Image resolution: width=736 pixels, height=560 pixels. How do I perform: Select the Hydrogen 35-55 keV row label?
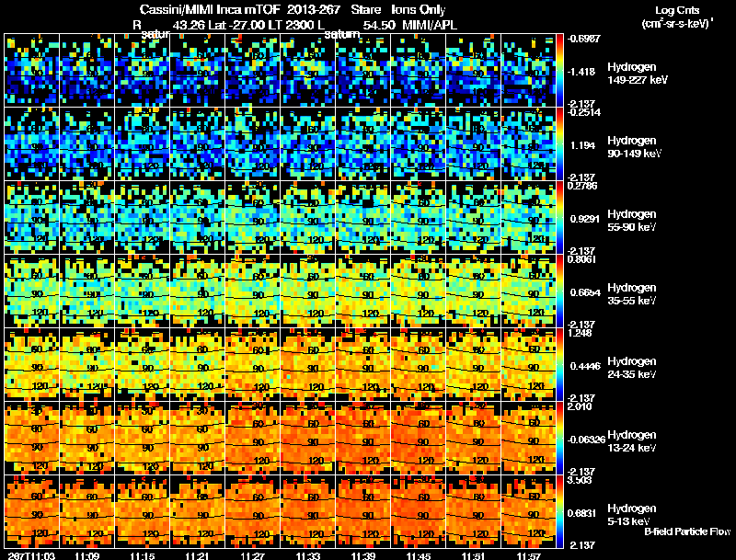point(631,294)
